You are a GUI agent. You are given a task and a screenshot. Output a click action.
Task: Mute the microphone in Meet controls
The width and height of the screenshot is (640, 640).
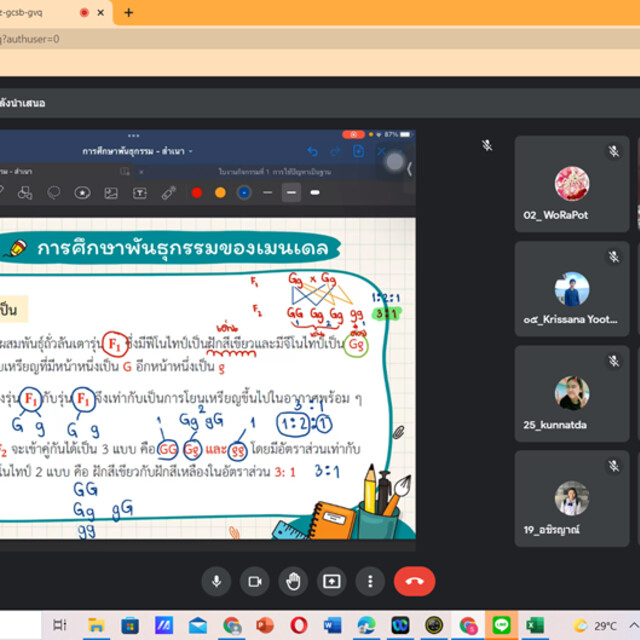tap(216, 581)
